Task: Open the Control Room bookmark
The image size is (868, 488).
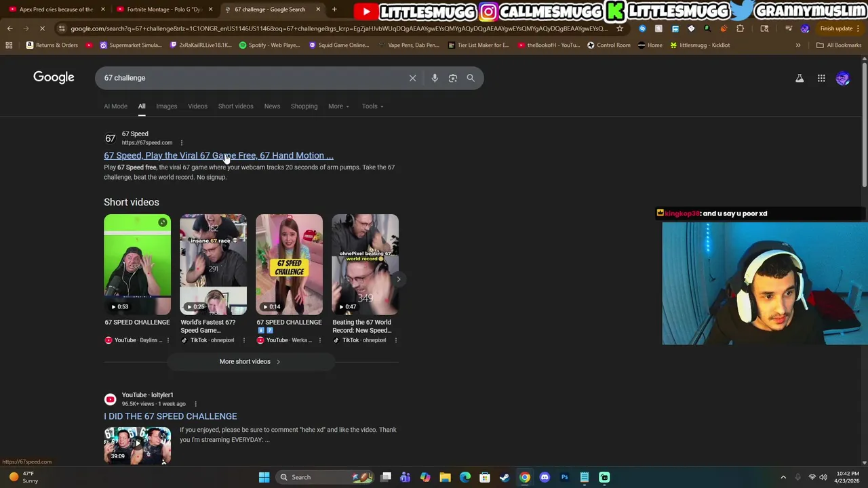Action: pos(608,45)
